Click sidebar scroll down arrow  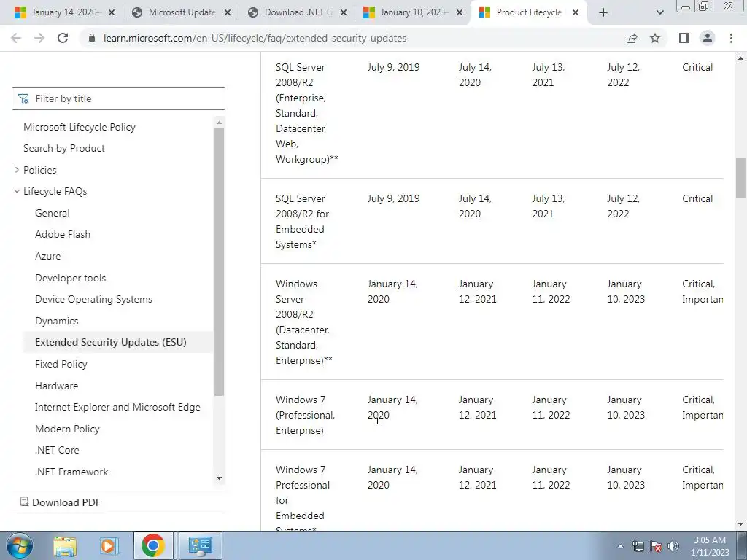[x=219, y=478]
